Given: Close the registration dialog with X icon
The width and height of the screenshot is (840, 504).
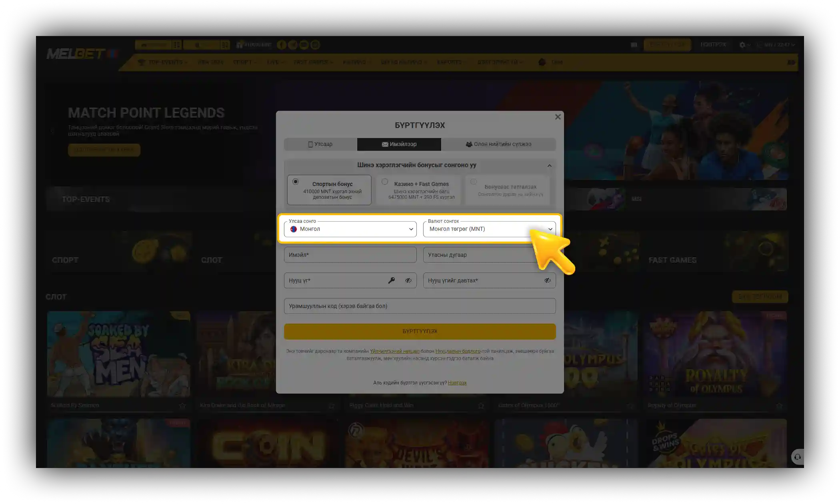Looking at the screenshot, I should click(558, 117).
